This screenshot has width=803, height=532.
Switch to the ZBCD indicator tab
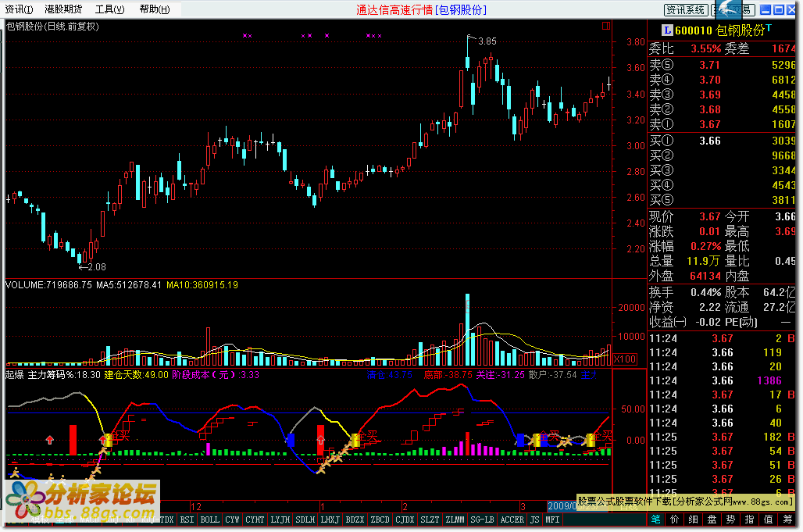point(380,520)
